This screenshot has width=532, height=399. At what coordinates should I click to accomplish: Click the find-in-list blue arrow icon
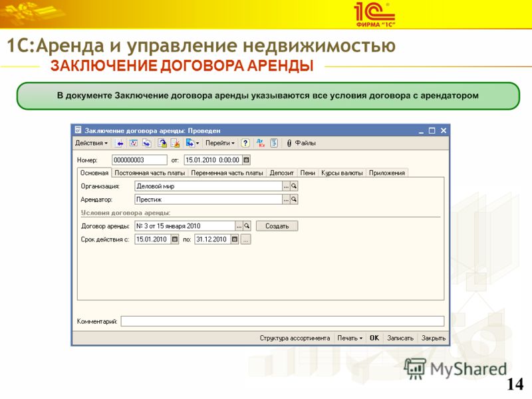tap(120, 143)
